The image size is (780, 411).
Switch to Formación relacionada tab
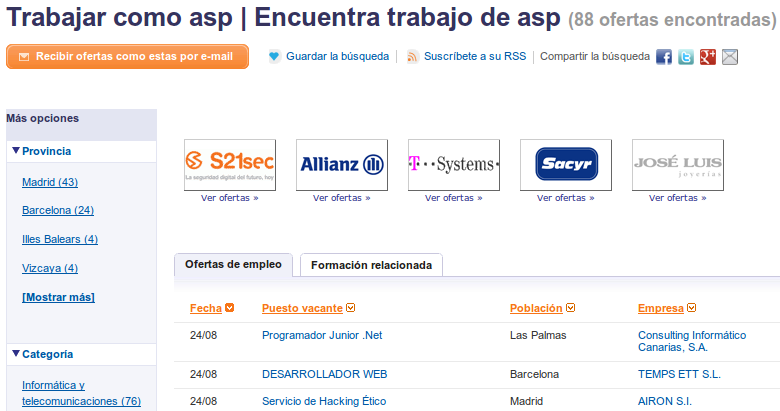point(371,266)
